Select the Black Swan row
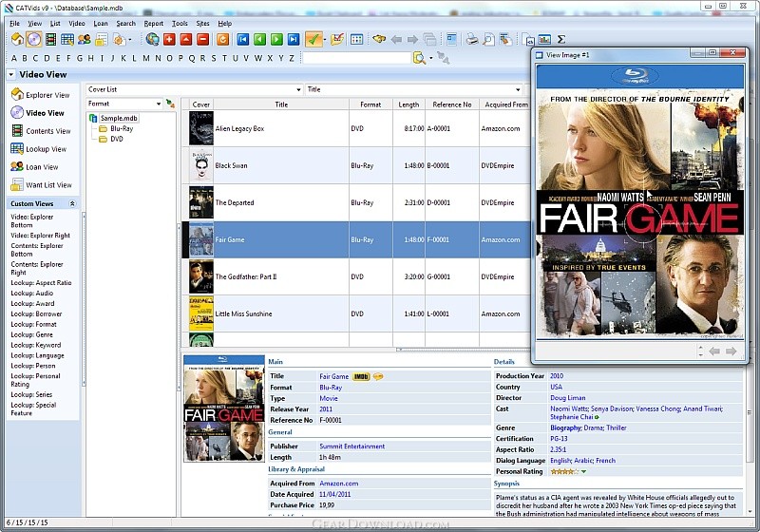 (355, 165)
